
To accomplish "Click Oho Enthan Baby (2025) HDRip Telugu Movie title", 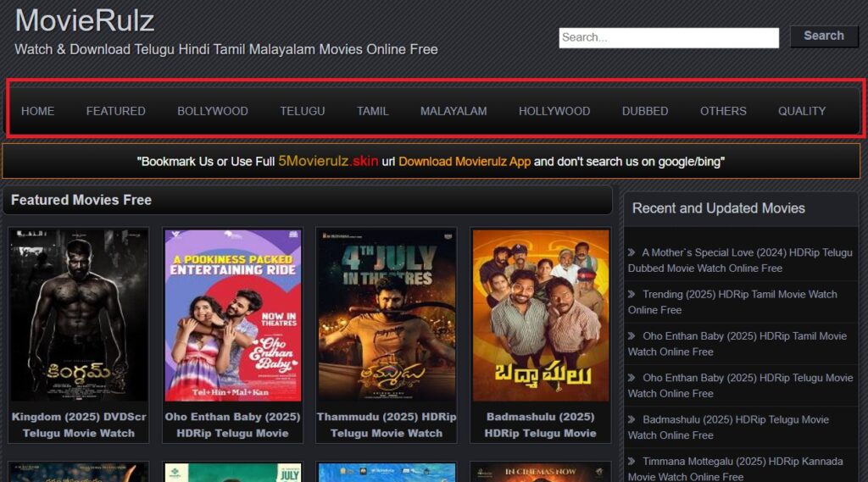I will tap(232, 425).
